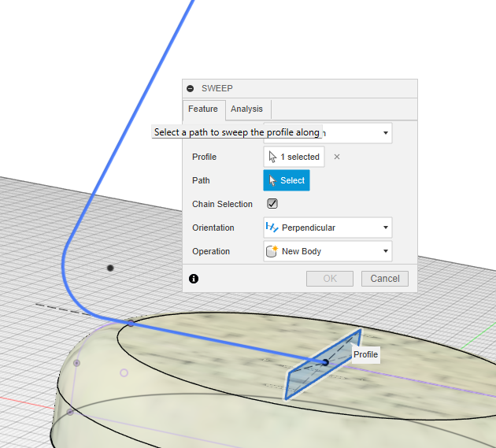
Task: Switch to the Feature tab
Action: 203,109
